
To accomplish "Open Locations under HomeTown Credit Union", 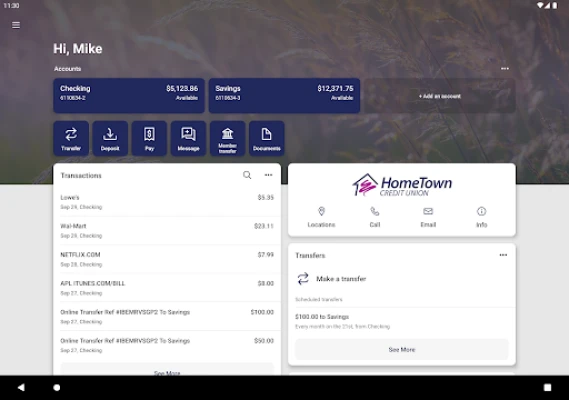I will tap(321, 217).
